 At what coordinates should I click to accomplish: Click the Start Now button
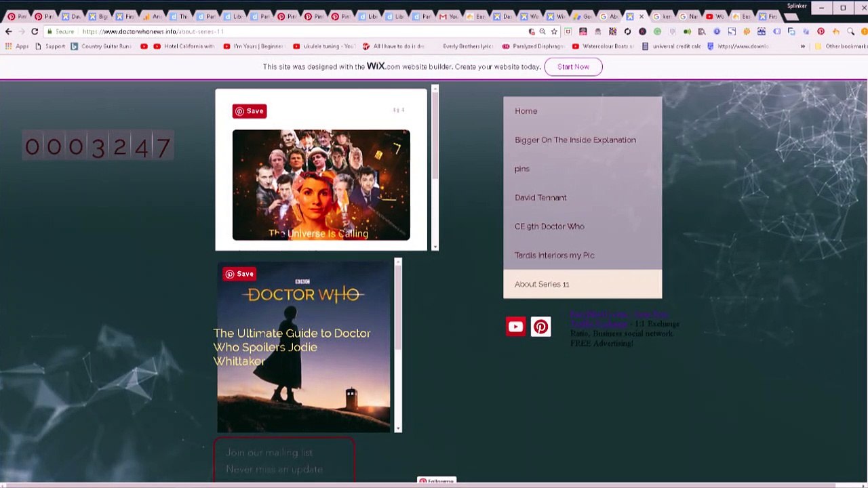tap(573, 66)
